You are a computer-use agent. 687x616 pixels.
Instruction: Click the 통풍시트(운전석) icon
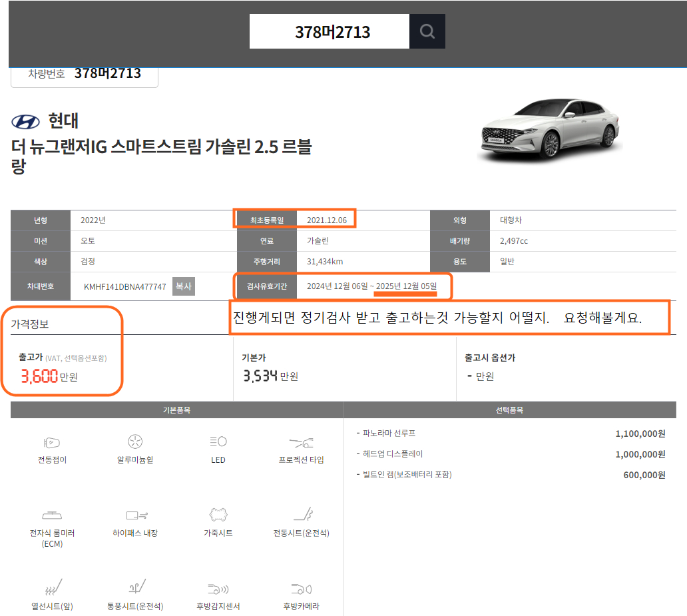click(135, 588)
